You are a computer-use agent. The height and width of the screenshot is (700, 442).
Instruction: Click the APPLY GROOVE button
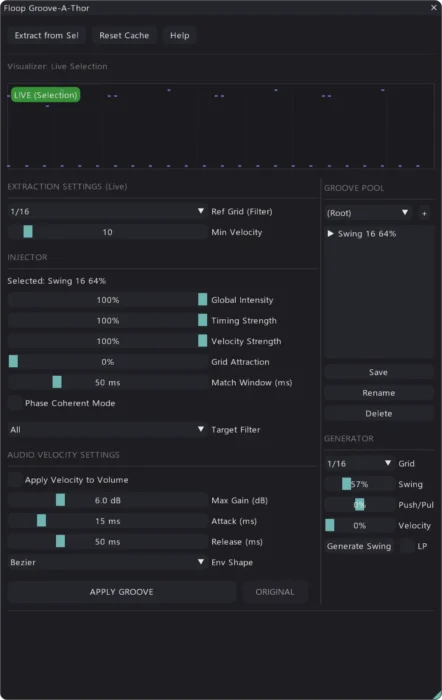pyautogui.click(x=121, y=592)
